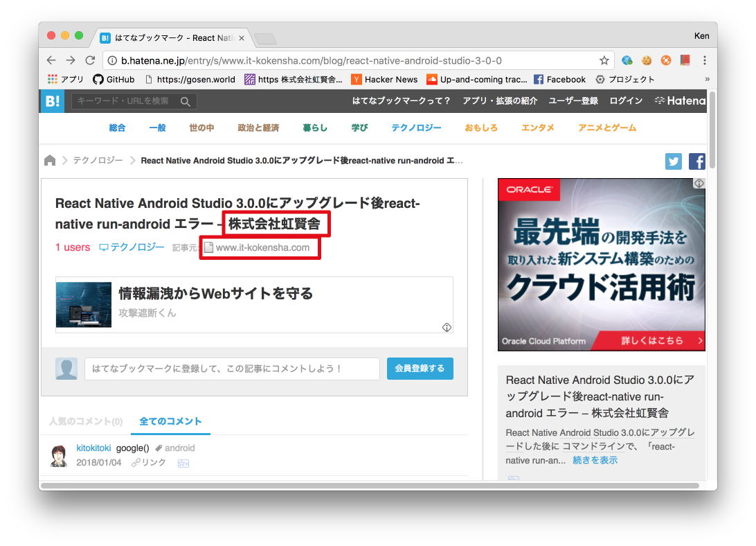
Task: Open はてなブックマークって？ link
Action: click(401, 100)
